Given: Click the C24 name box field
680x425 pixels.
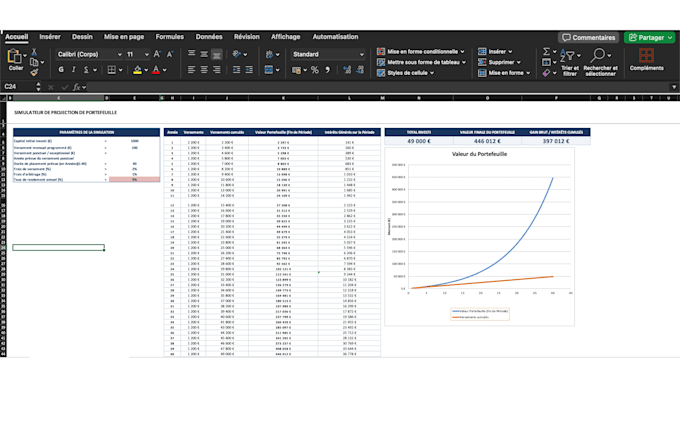Looking at the screenshot, I should pos(19,87).
